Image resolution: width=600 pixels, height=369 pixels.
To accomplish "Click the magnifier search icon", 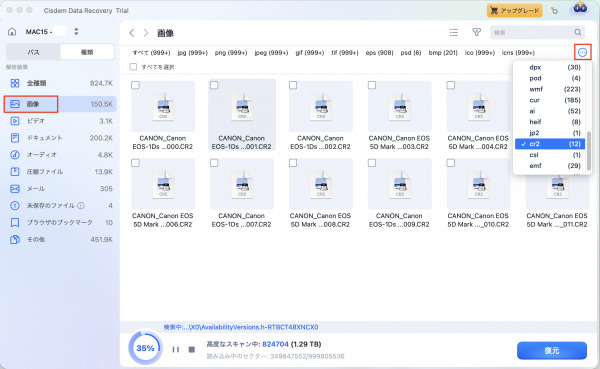I will pos(577,33).
